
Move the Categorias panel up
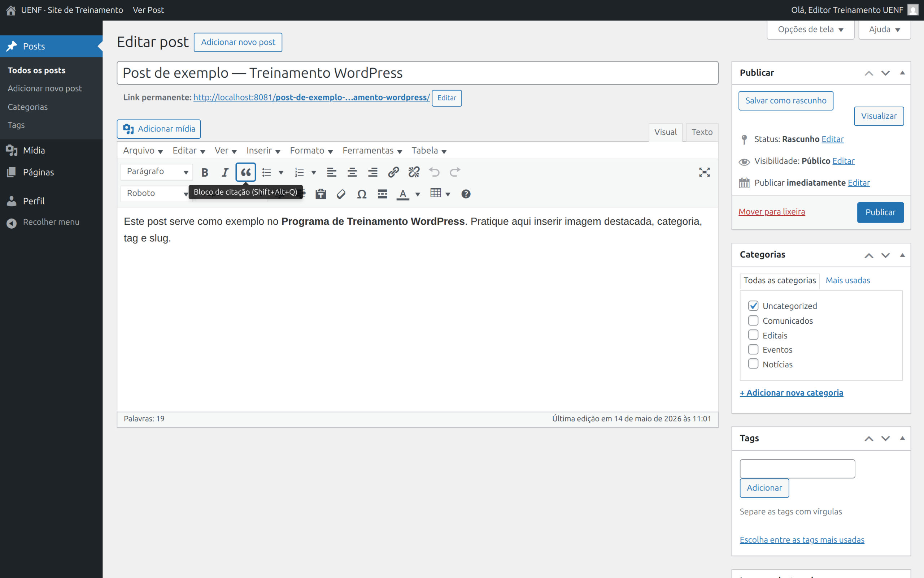tap(869, 255)
